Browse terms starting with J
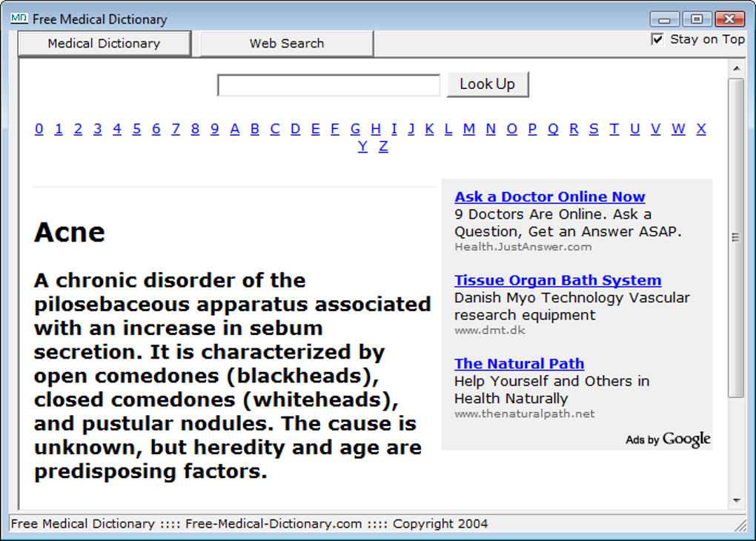This screenshot has height=541, width=756. pos(411,129)
